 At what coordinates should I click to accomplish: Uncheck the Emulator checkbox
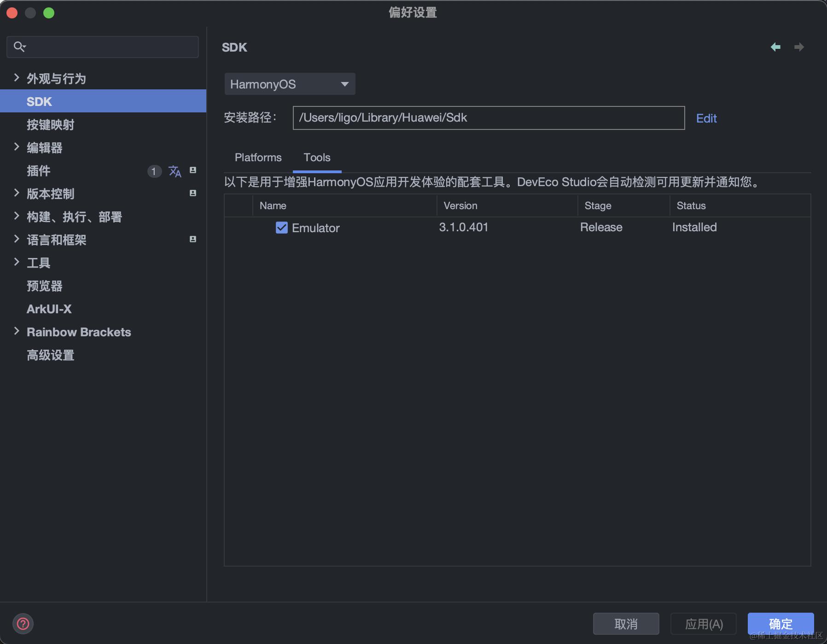coord(281,228)
